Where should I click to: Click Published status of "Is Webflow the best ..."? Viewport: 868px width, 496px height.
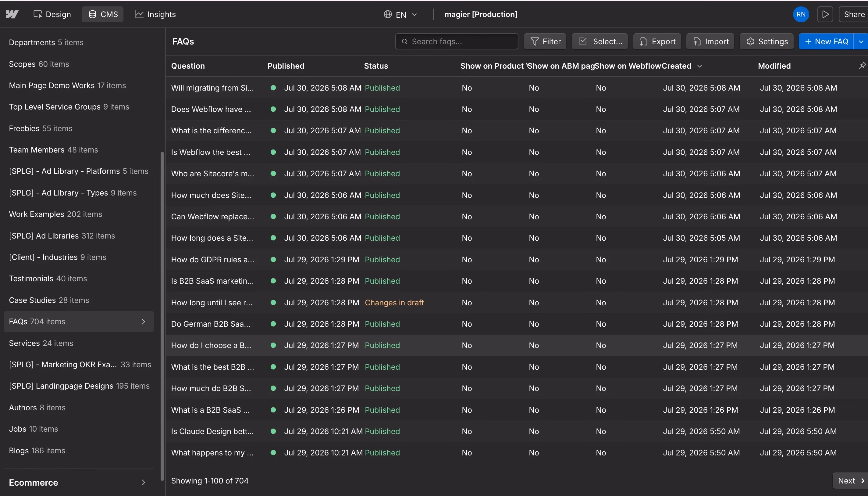[382, 152]
